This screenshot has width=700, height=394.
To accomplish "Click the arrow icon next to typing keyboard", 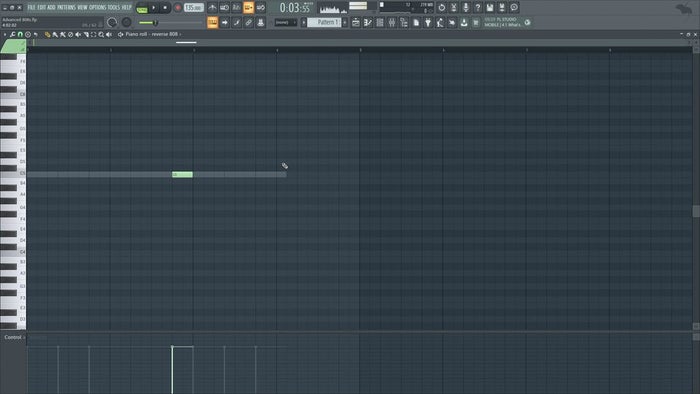I will 225,22.
